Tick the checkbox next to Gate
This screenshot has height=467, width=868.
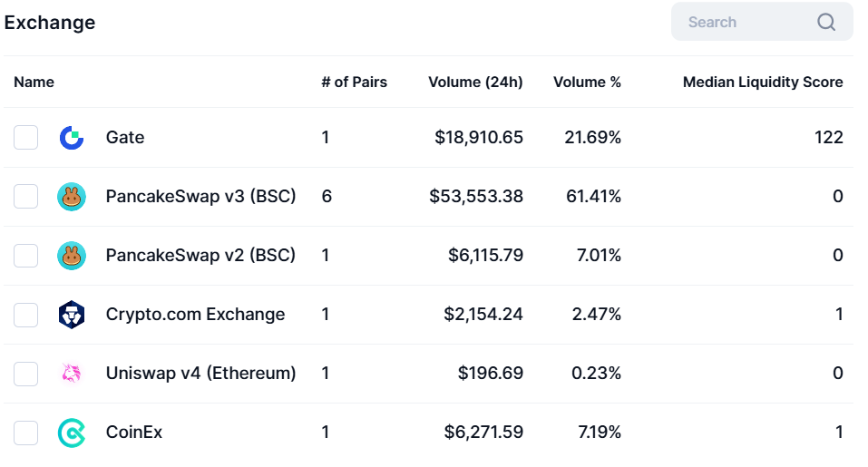tap(26, 138)
